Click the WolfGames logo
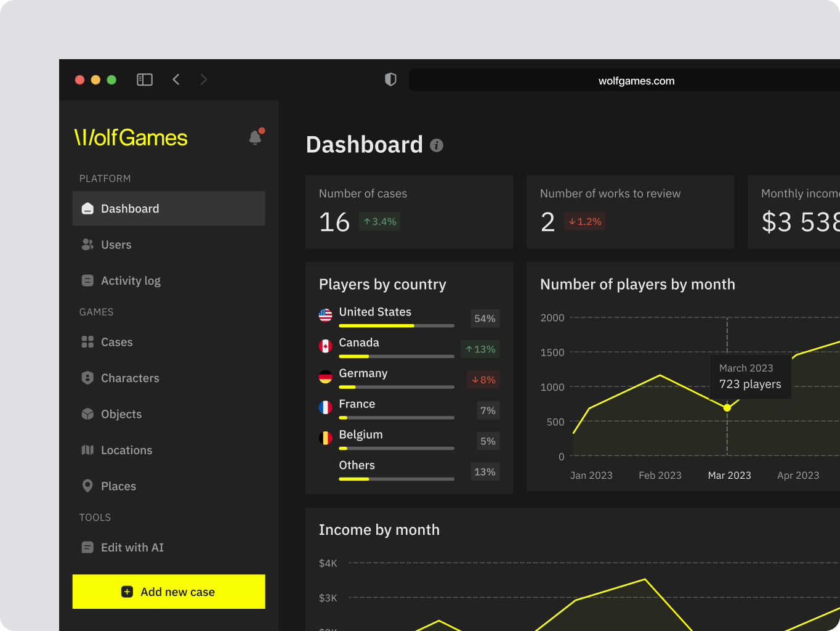The width and height of the screenshot is (840, 631). click(x=130, y=137)
